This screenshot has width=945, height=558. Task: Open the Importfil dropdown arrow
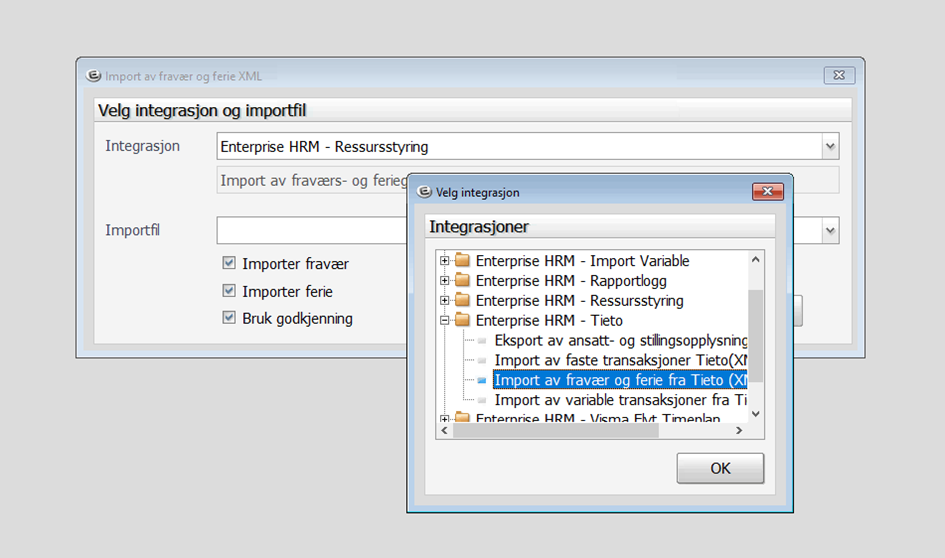coord(830,230)
